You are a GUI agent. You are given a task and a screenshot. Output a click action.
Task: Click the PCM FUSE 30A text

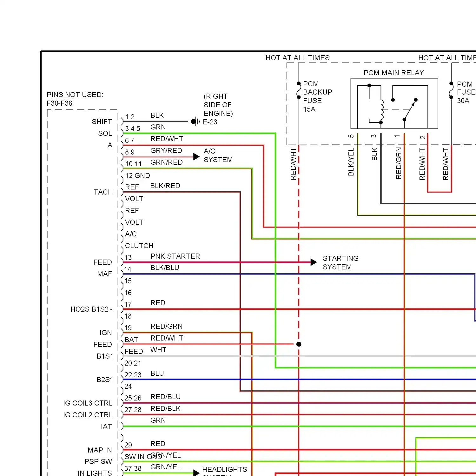point(466,92)
